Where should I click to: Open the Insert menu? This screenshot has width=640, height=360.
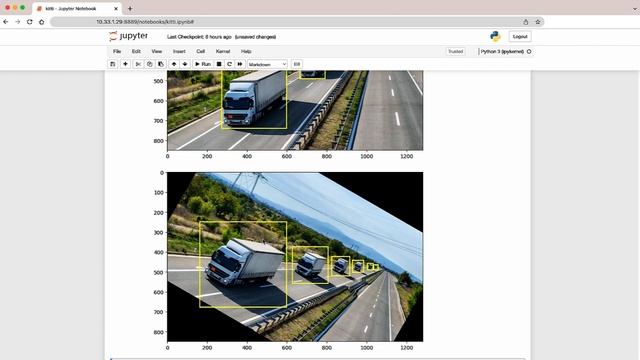(x=179, y=51)
